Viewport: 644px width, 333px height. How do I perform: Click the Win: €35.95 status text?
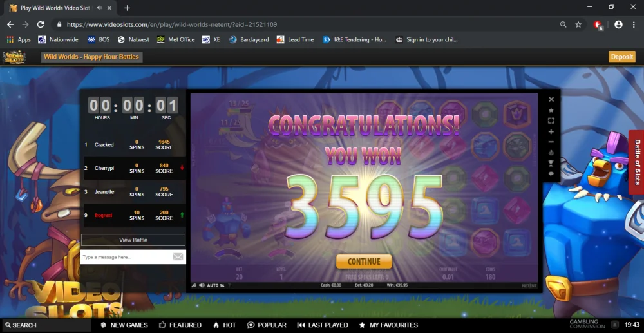399,285
